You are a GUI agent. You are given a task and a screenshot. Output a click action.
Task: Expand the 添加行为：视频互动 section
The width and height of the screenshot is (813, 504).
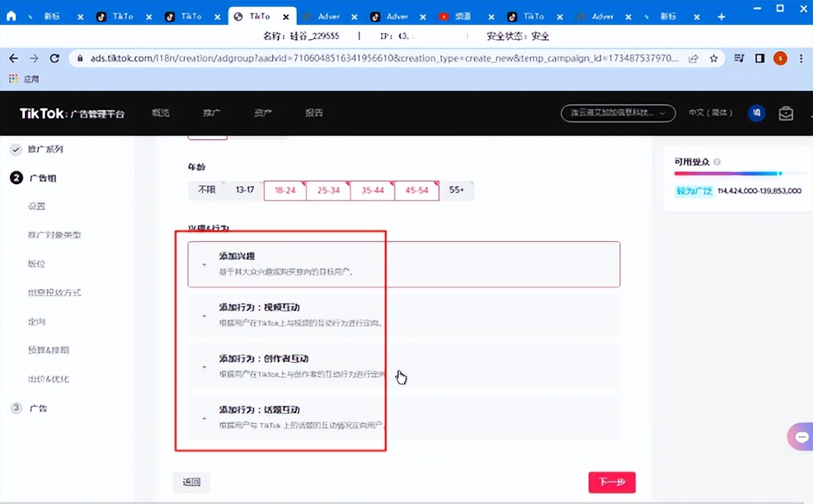(403, 315)
